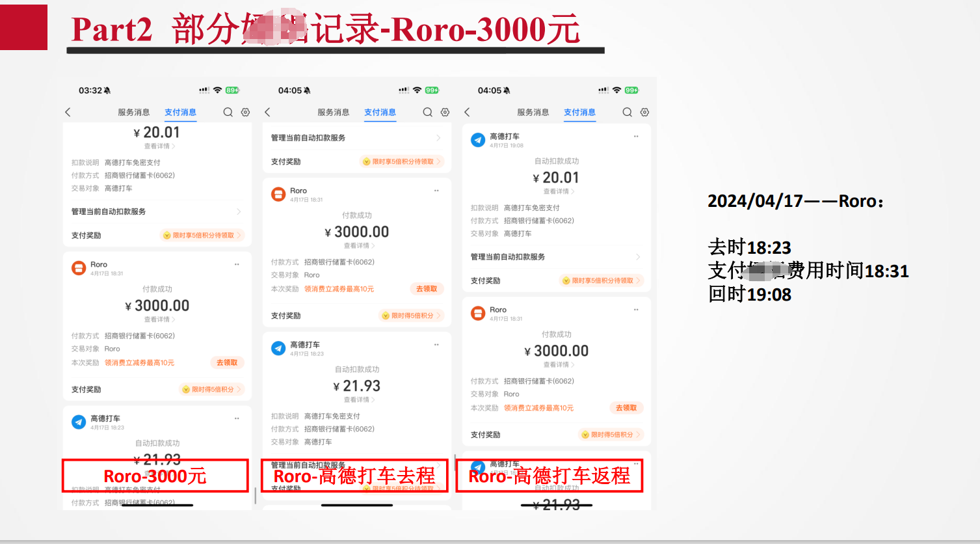Expand 查看详情 under 3000.00 in middle phone
The width and height of the screenshot is (980, 544).
pos(356,246)
